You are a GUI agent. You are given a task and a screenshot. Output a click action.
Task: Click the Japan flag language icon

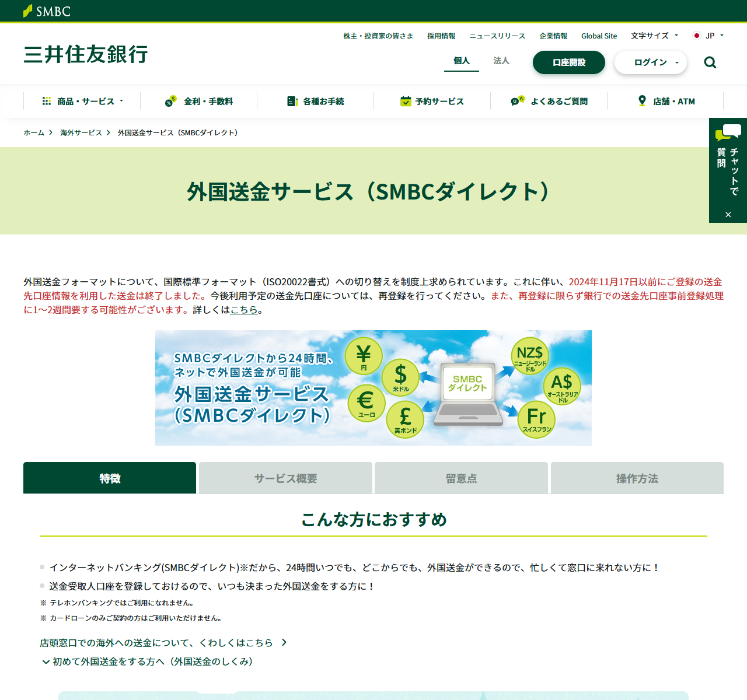(x=696, y=36)
